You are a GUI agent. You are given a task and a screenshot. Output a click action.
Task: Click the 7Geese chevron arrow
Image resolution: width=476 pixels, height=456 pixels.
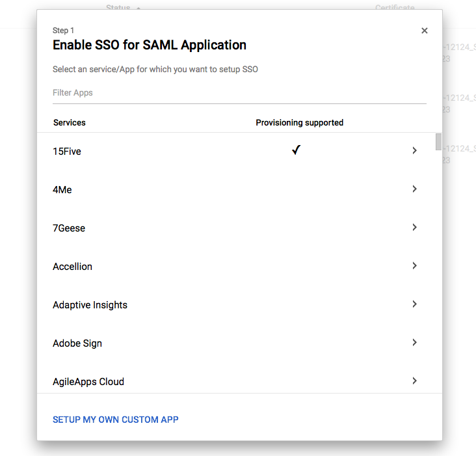point(414,228)
